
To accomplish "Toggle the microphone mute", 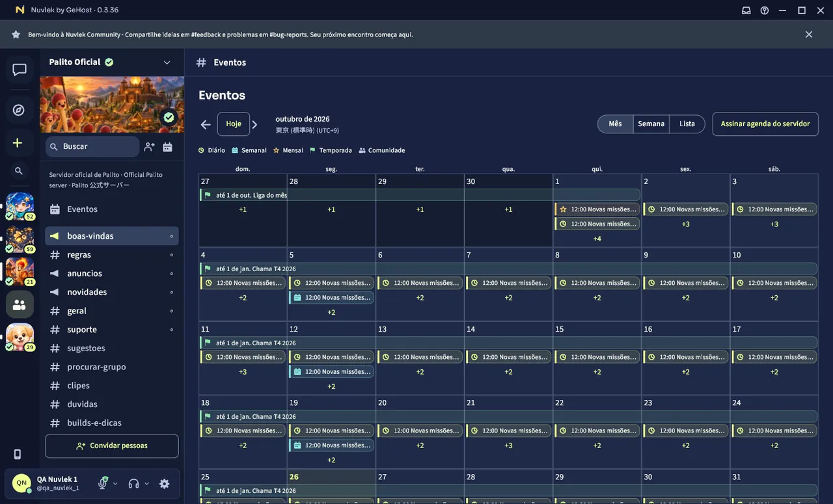I will pos(103,483).
